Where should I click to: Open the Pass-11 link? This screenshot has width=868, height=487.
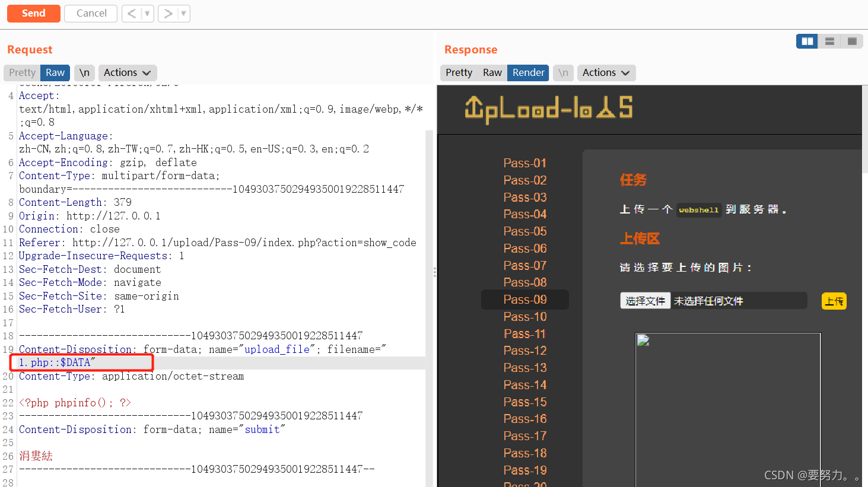(x=525, y=334)
